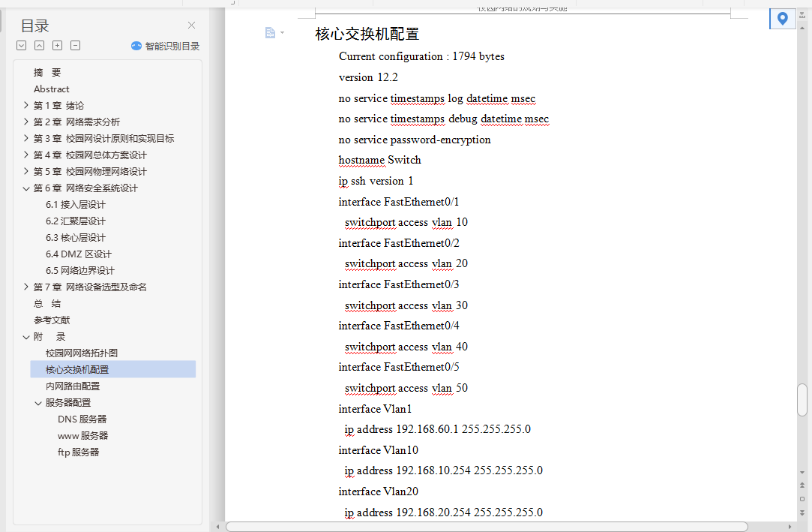Click the collapse-all-headings icon in 目录 toolbar
This screenshot has height=532, width=812.
(x=39, y=46)
